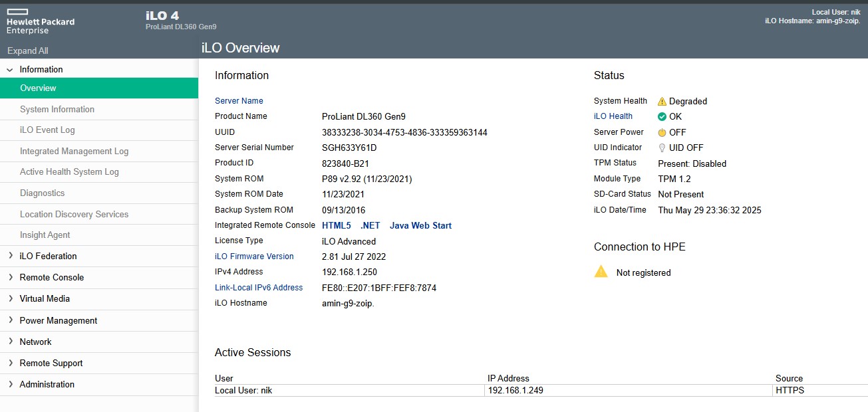Screen dimensions: 868x412
Task: Click the Not registered warning triangle icon
Action: (601, 272)
